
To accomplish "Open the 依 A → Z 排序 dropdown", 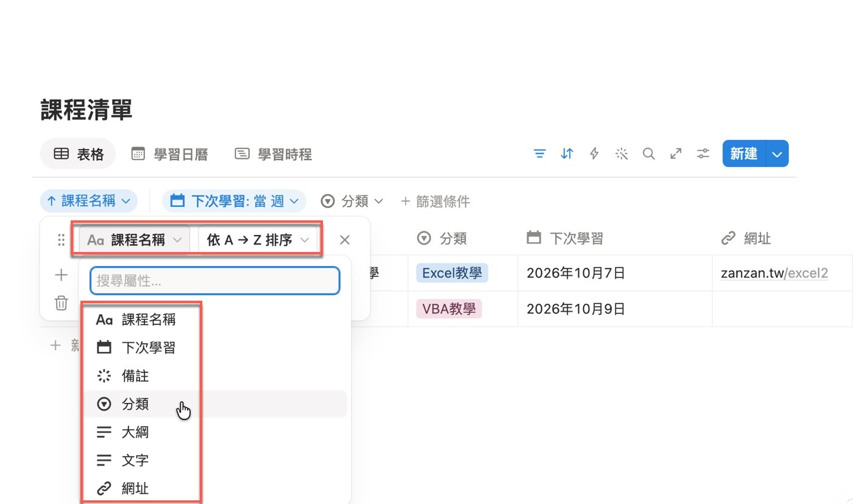I will click(258, 240).
